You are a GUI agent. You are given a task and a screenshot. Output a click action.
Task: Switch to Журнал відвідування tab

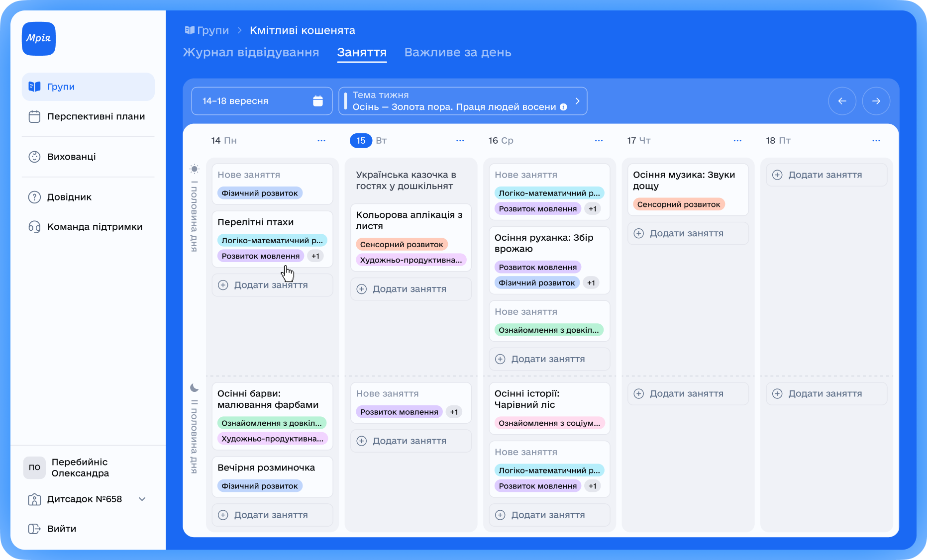tap(251, 52)
